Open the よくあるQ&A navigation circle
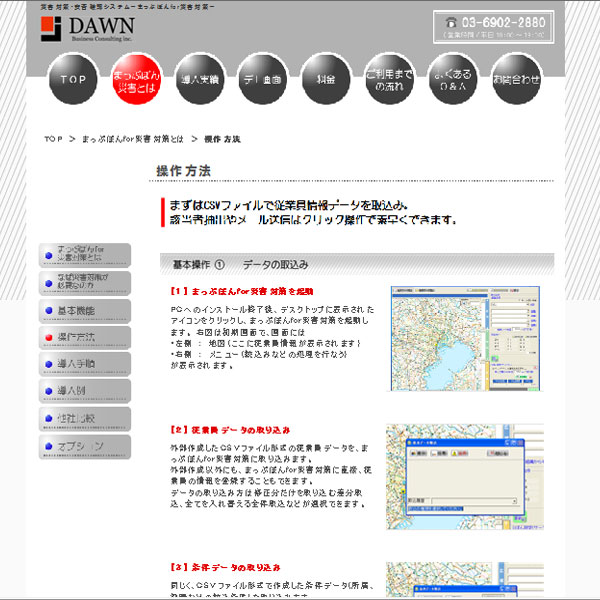 click(453, 79)
